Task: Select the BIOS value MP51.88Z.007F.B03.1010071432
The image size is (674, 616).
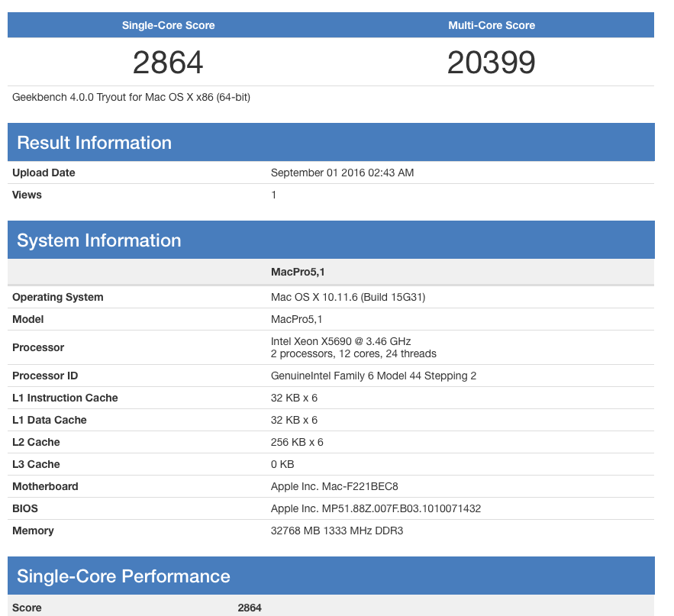Action: click(x=401, y=508)
